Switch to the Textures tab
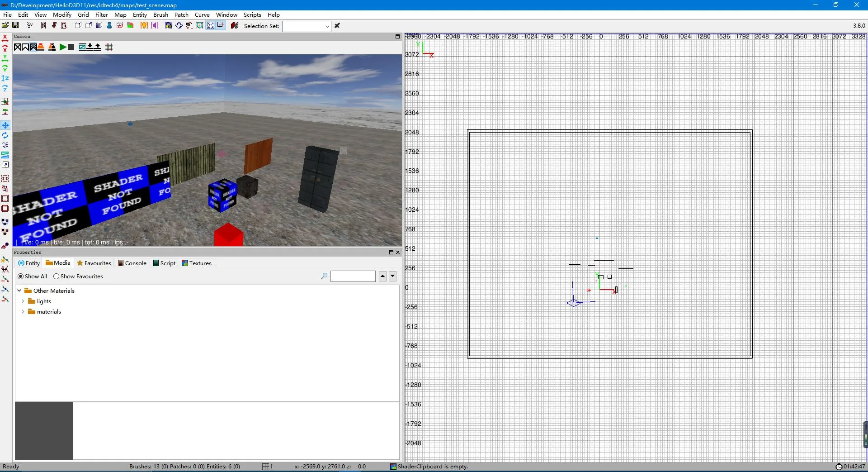Screen dimensions: 868x472 pyautogui.click(x=197, y=263)
